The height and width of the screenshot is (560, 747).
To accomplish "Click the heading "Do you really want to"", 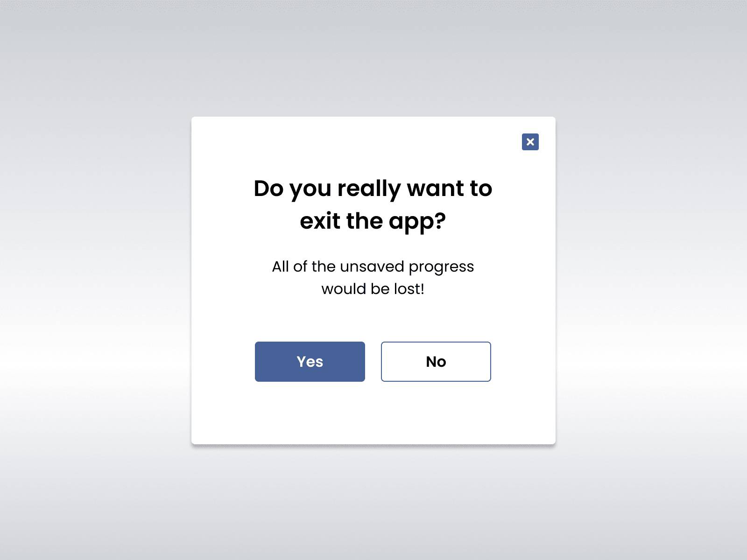I will coord(373,189).
